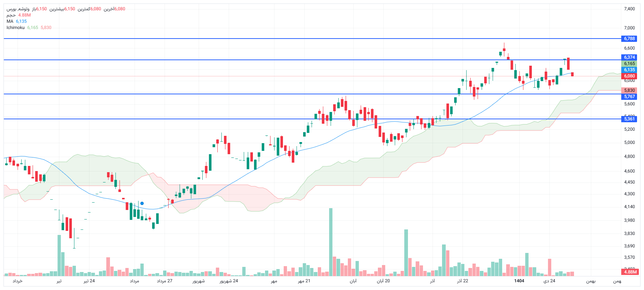Select the MA indicator legend label

coord(10,21)
